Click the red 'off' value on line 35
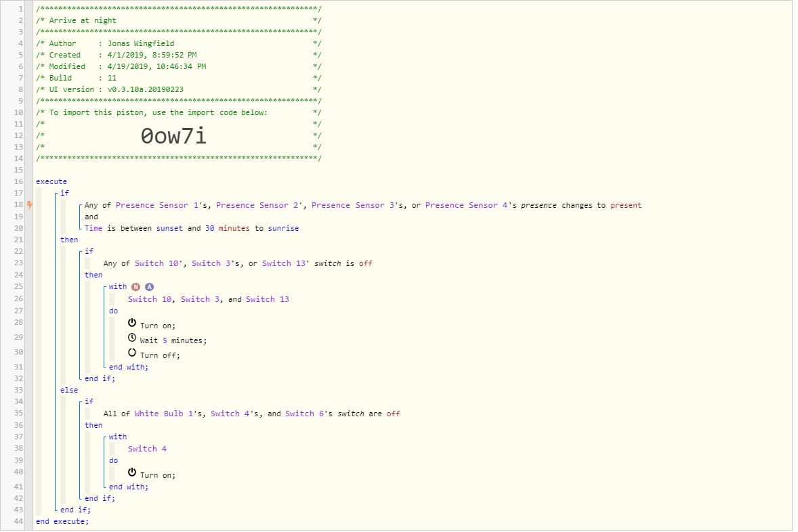The image size is (798, 532). (394, 414)
